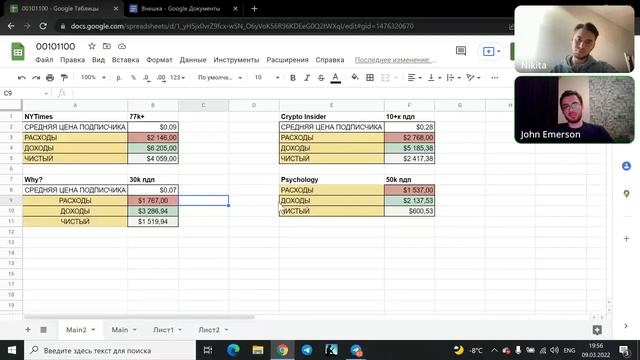This screenshot has height=360, width=640.
Task: Toggle bold formatting
Action: (293, 78)
